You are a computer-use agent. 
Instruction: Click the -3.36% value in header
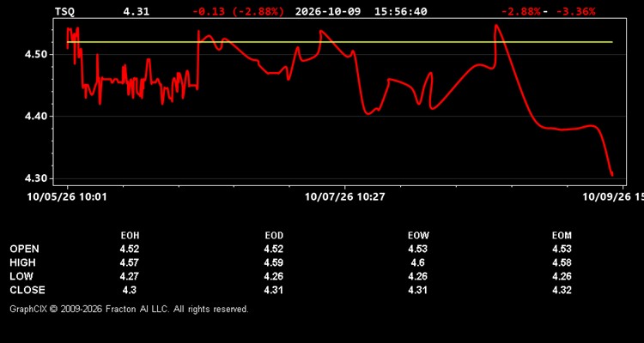pos(575,11)
